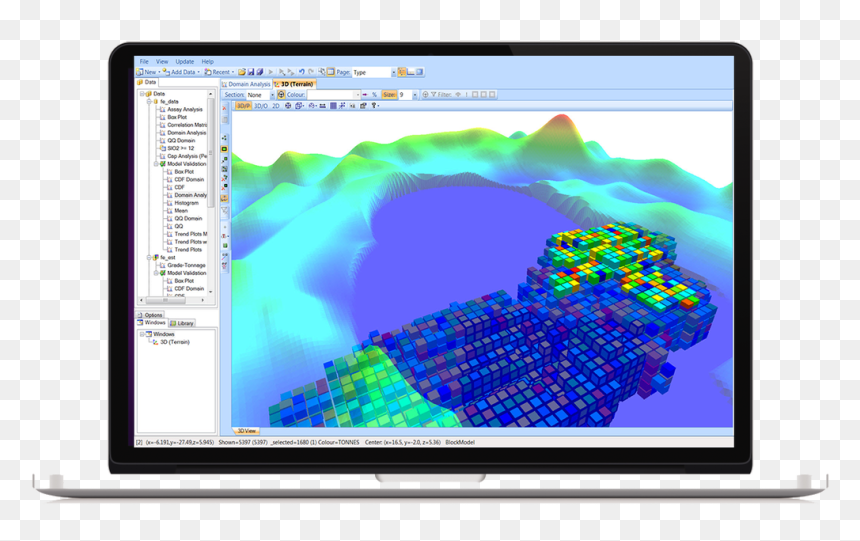Select CDF tree item
The height and width of the screenshot is (541, 860).
point(179,187)
